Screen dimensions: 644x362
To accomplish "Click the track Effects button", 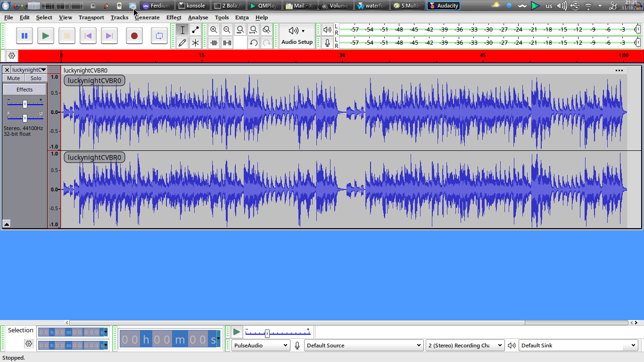I will coord(25,90).
